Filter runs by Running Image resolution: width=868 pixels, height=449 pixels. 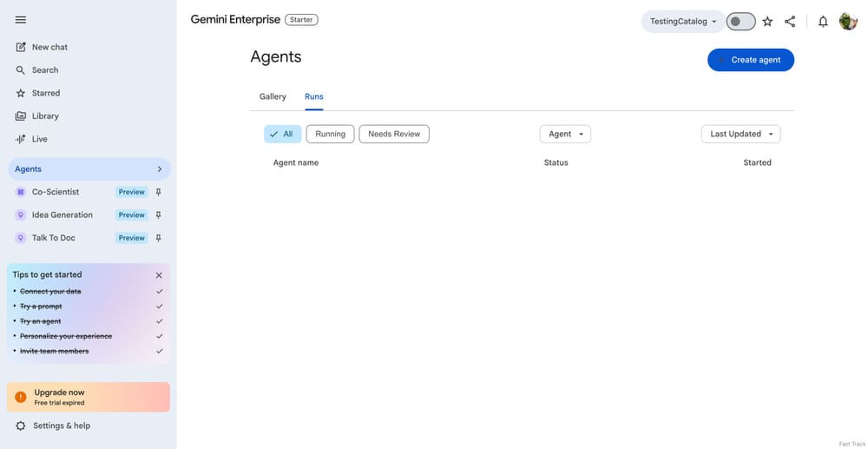coord(330,134)
